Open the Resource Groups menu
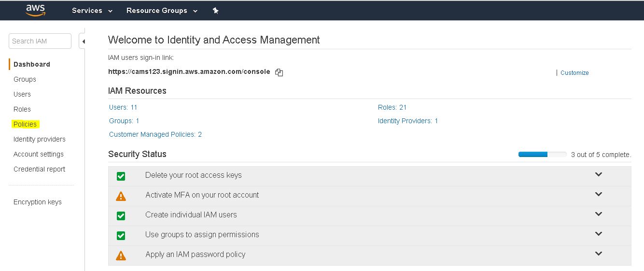Screen dimensions: 644x271 [x=162, y=11]
